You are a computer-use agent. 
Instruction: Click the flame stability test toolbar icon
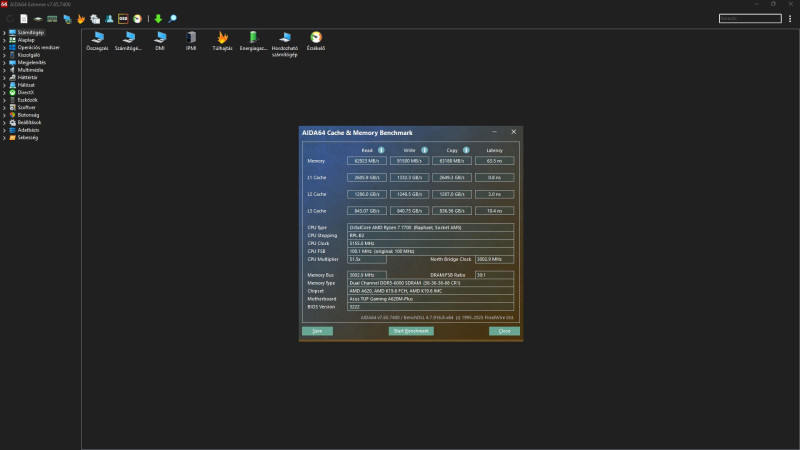[x=81, y=19]
